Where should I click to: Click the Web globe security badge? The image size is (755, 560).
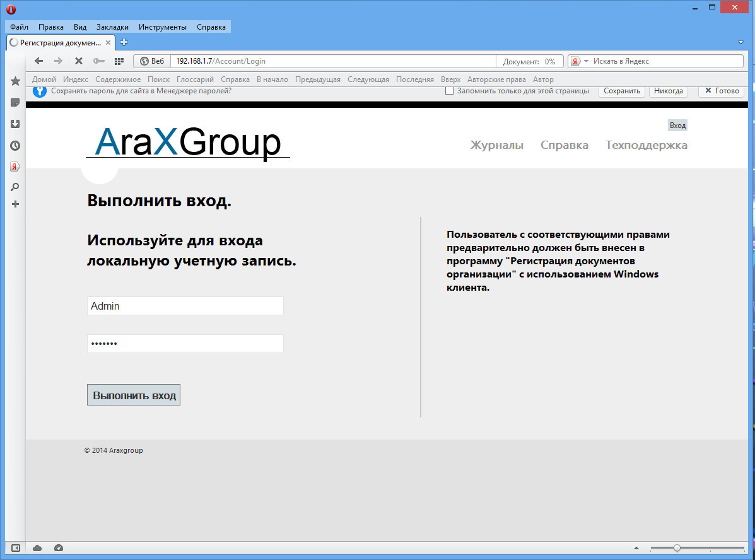pyautogui.click(x=151, y=61)
